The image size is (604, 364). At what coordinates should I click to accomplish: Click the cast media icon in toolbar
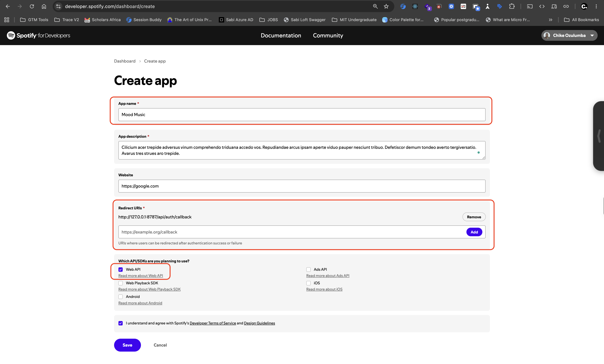(x=530, y=6)
